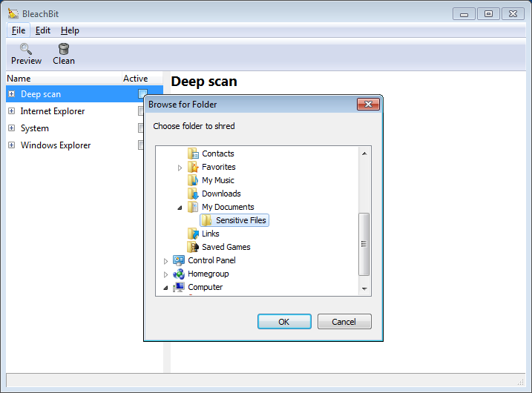Screen dimensions: 532x393
Task: Click the Saved Games label
Action: click(226, 247)
